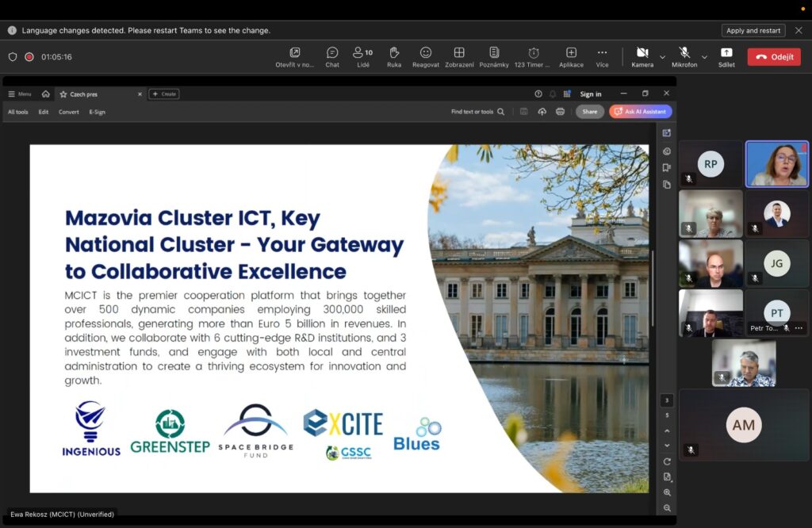The width and height of the screenshot is (812, 528).
Task: Open the Chat panel in Teams
Action: coord(332,56)
